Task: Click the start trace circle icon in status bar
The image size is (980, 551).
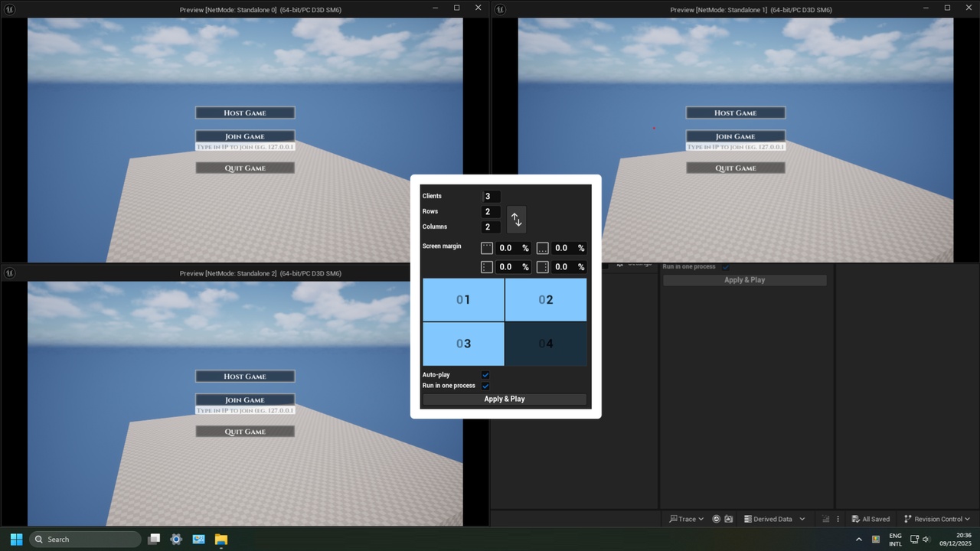Action: [x=717, y=519]
